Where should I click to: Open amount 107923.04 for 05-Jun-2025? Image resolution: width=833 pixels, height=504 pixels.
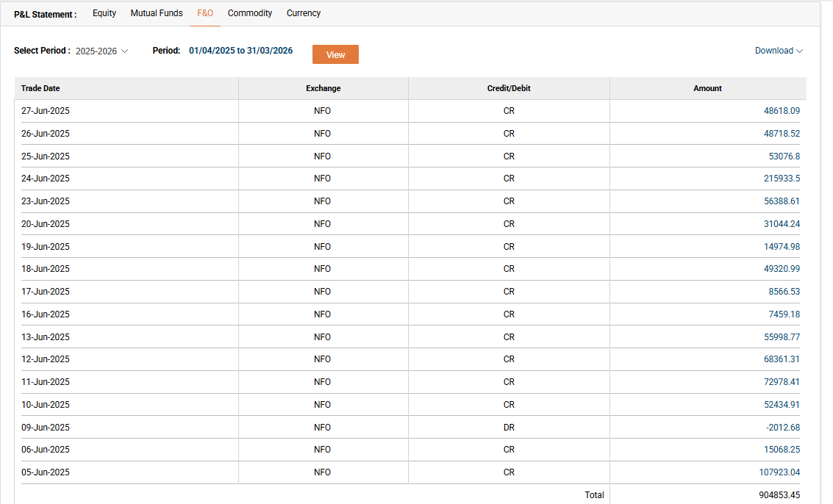click(779, 472)
